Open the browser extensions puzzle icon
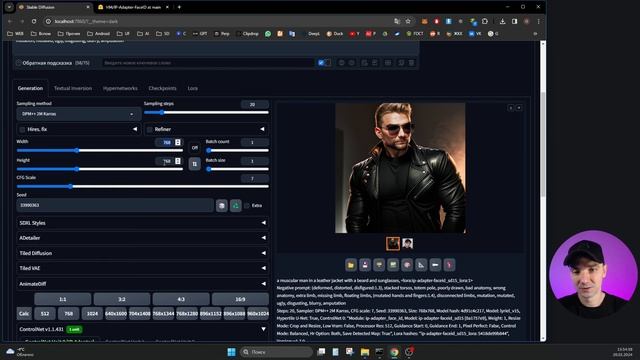 (x=484, y=21)
